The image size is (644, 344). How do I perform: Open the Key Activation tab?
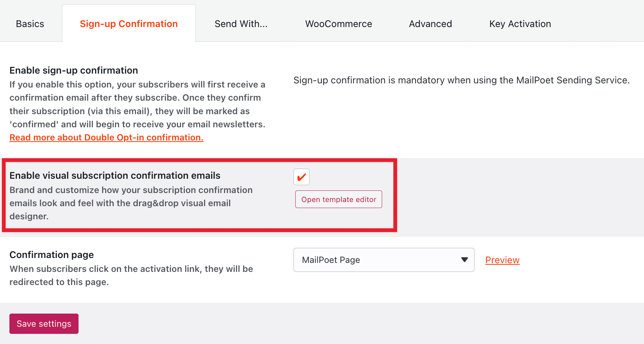520,24
